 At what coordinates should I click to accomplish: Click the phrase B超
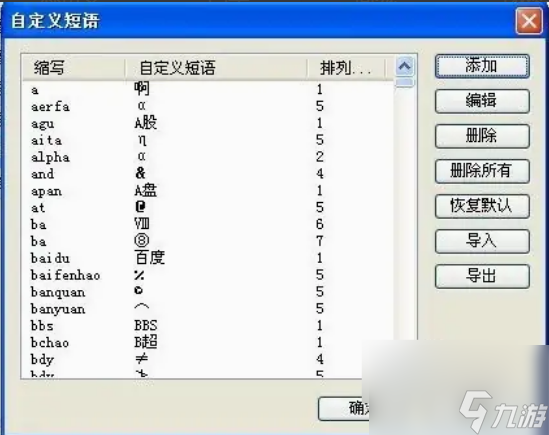pos(146,342)
